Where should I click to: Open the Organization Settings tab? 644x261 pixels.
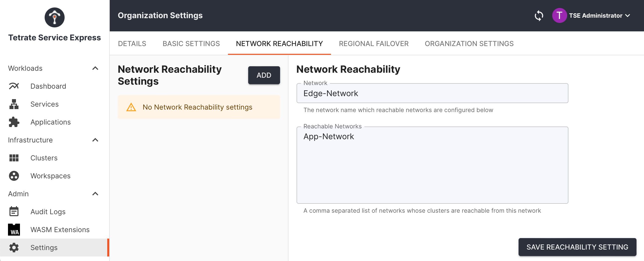point(469,44)
